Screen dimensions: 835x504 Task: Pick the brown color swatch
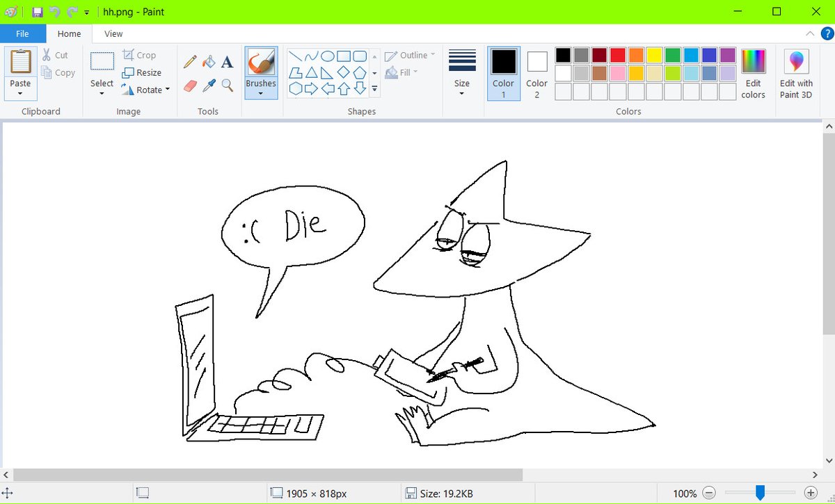600,73
